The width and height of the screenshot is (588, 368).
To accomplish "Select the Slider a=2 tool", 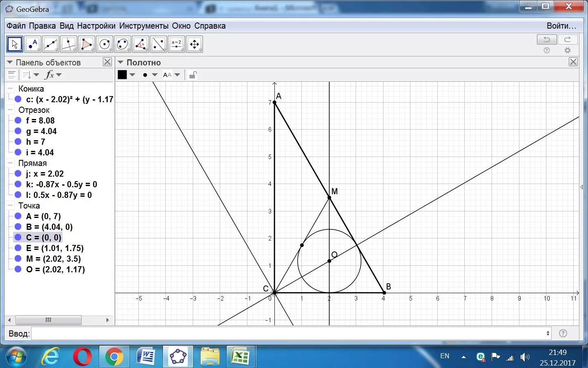I will coord(176,44).
